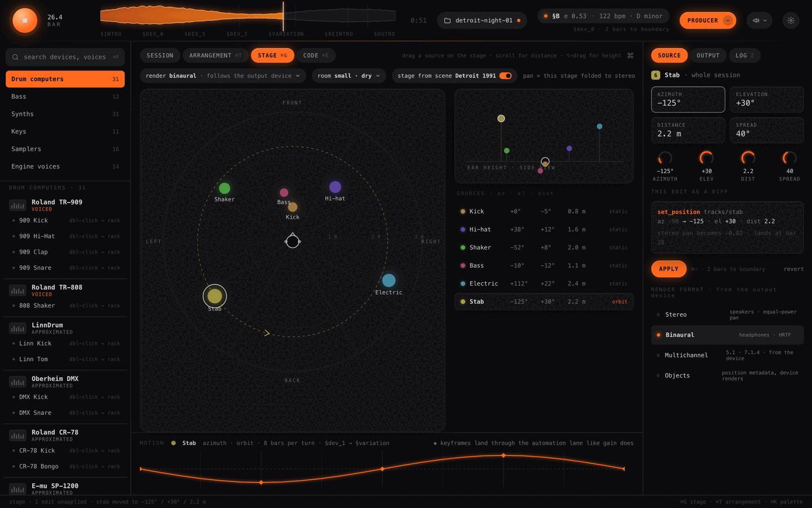Select the Samplers category

click(65, 149)
